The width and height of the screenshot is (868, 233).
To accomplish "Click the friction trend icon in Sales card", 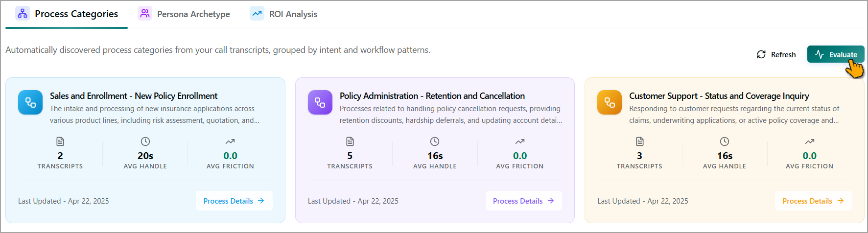I will coord(230,141).
